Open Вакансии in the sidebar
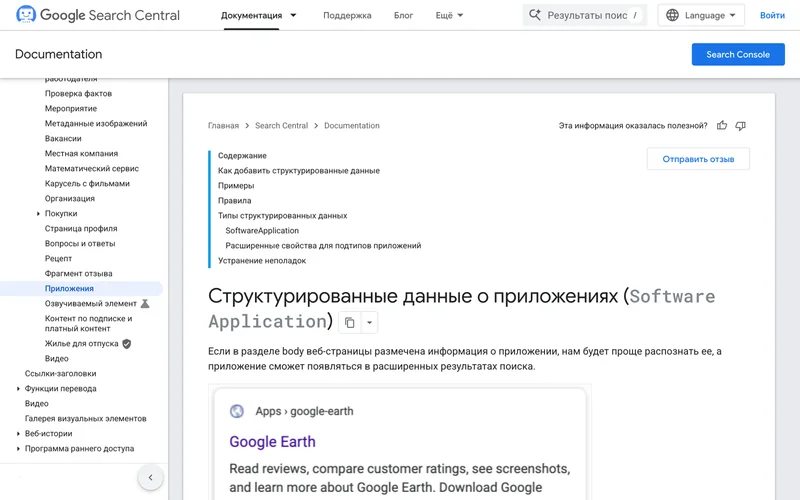The width and height of the screenshot is (800, 500). [63, 139]
